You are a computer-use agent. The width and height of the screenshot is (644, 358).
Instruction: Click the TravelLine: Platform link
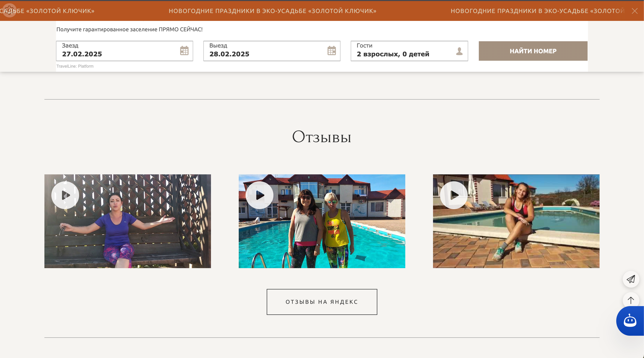[x=75, y=66]
